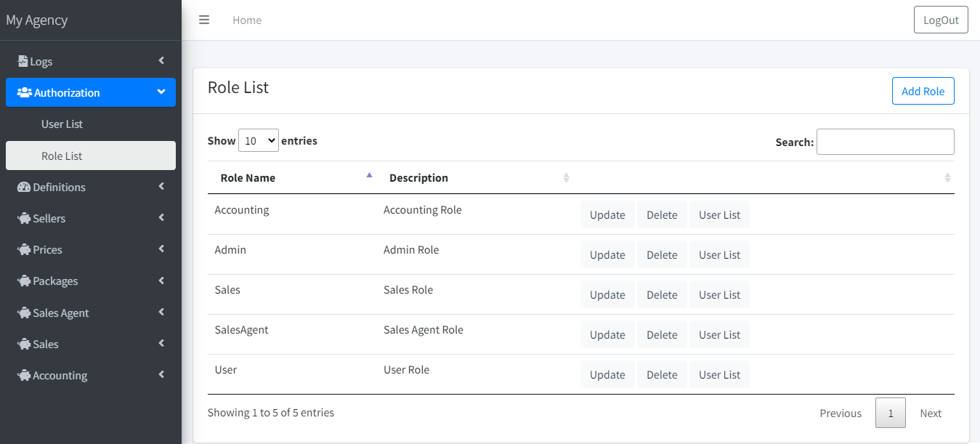Click the Accounting sidebar icon
This screenshot has height=444, width=980.
coord(23,375)
